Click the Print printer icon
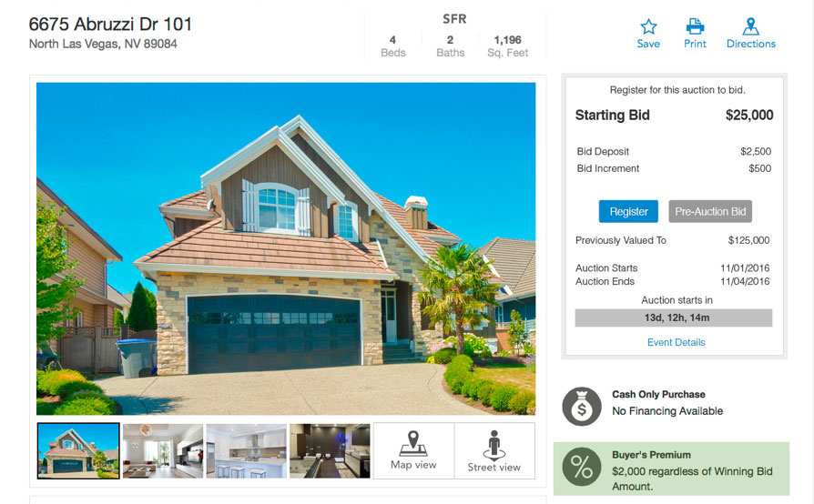814x504 pixels. coord(695,25)
